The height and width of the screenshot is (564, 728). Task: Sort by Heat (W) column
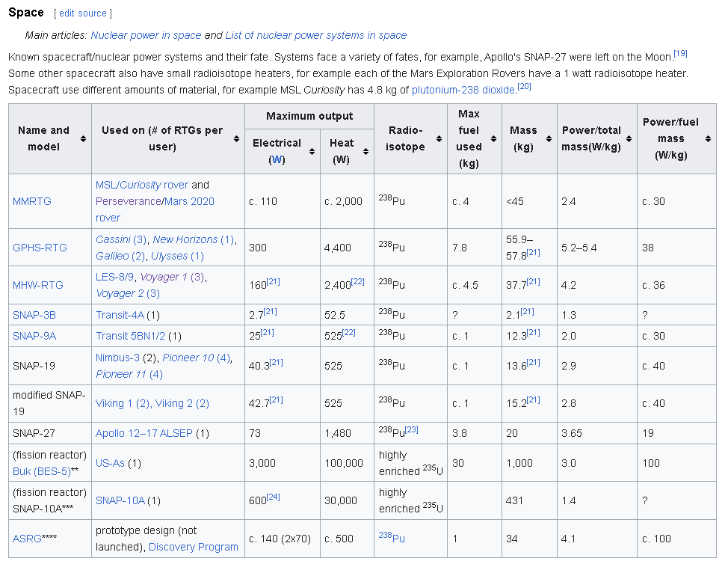[365, 151]
